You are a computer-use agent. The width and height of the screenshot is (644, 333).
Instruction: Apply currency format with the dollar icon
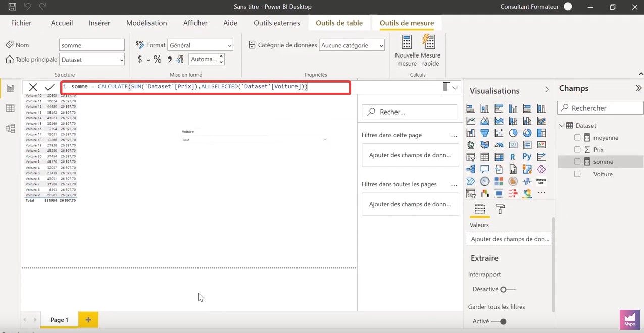point(140,60)
